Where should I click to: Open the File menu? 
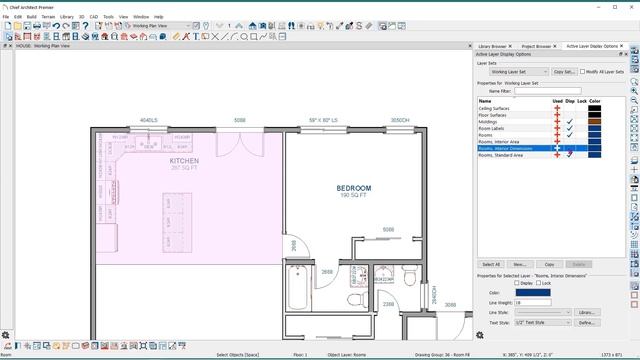pos(6,17)
